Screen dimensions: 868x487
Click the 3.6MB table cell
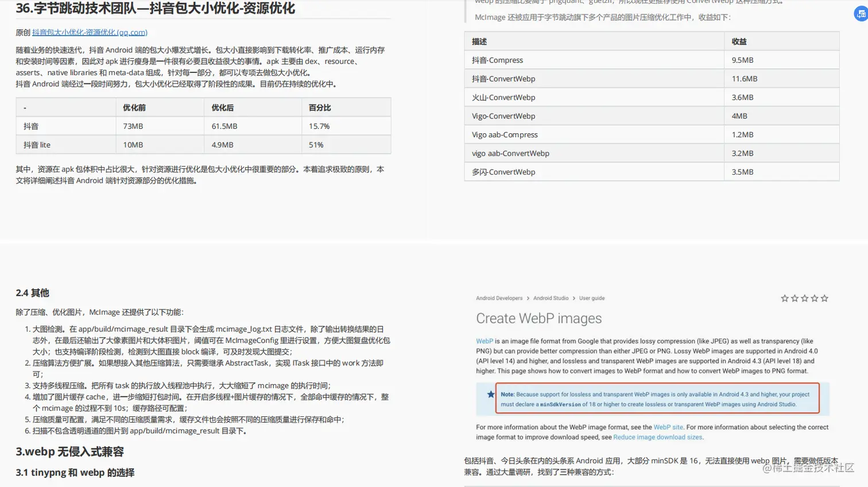click(781, 98)
